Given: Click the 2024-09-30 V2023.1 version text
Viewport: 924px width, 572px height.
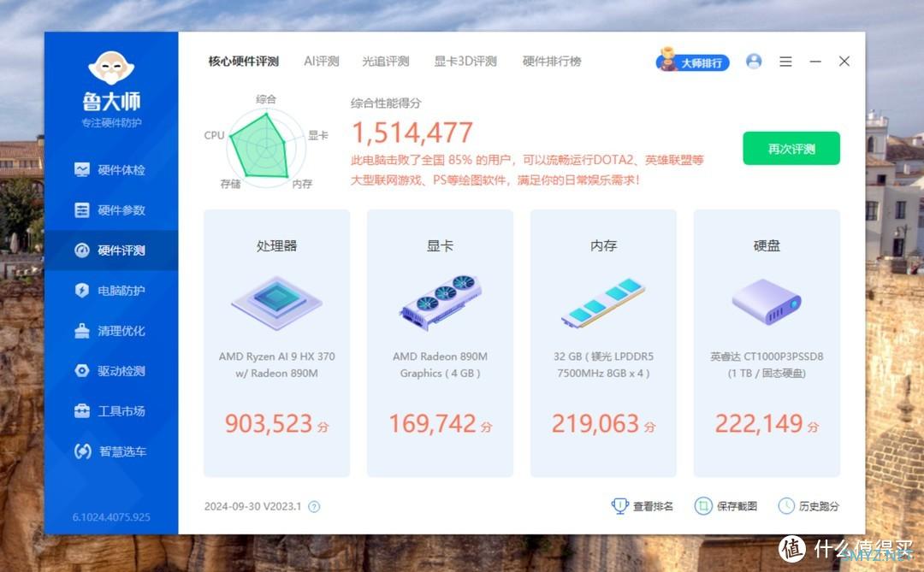Looking at the screenshot, I should 252,507.
